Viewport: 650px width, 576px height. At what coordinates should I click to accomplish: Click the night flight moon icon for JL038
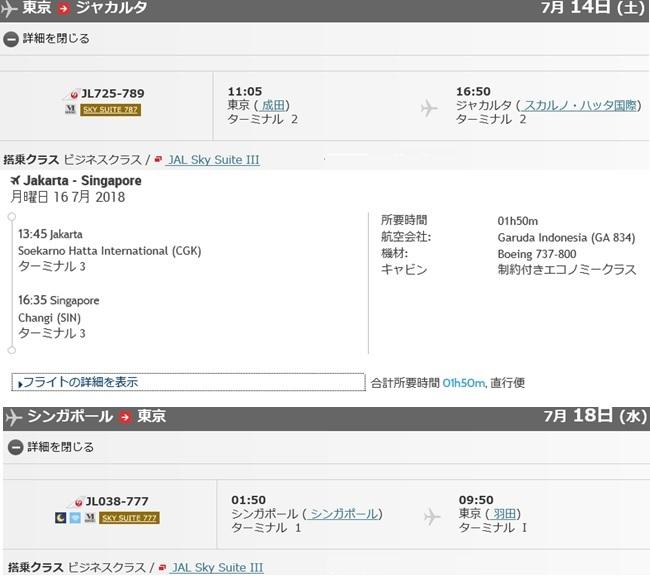coord(61,518)
